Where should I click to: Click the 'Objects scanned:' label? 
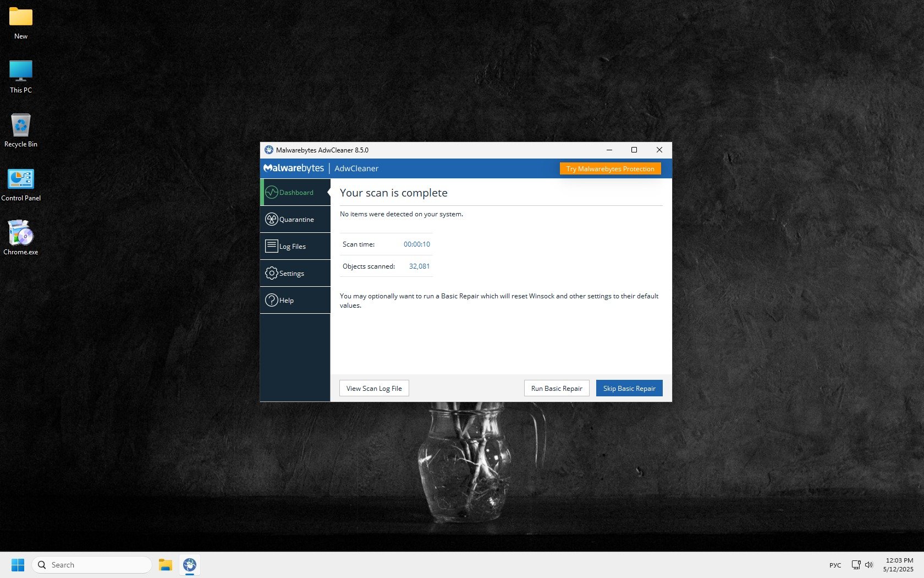[x=369, y=266]
